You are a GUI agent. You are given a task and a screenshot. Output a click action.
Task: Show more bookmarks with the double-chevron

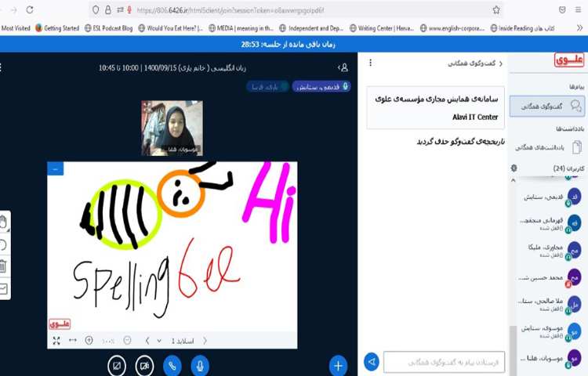click(579, 28)
